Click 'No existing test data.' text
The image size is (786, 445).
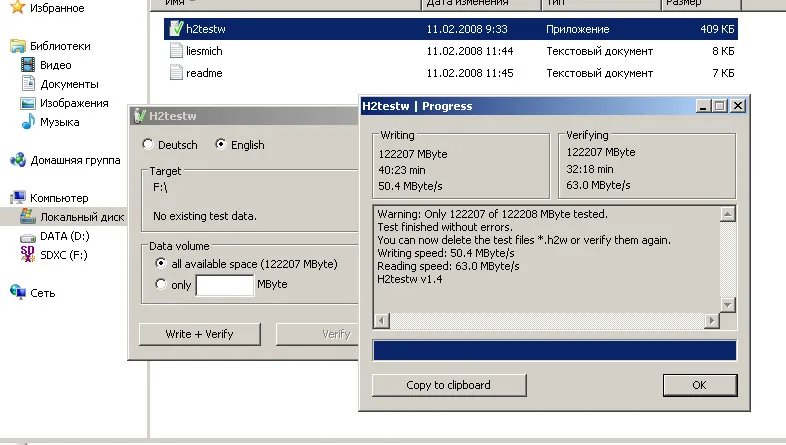point(205,216)
